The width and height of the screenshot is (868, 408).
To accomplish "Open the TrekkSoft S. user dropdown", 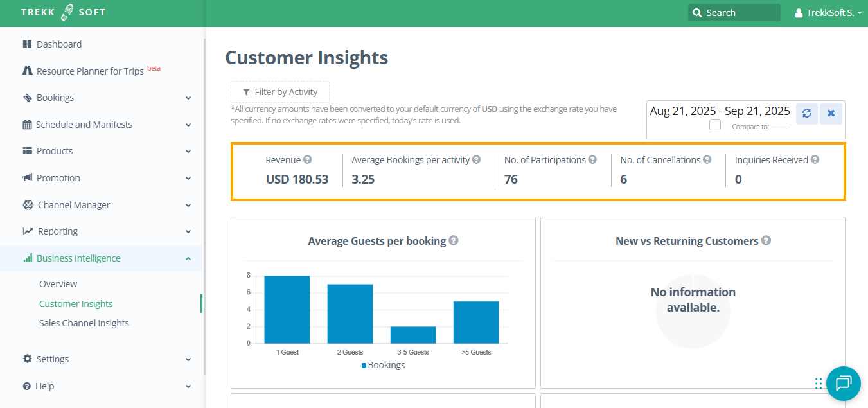I will [828, 13].
